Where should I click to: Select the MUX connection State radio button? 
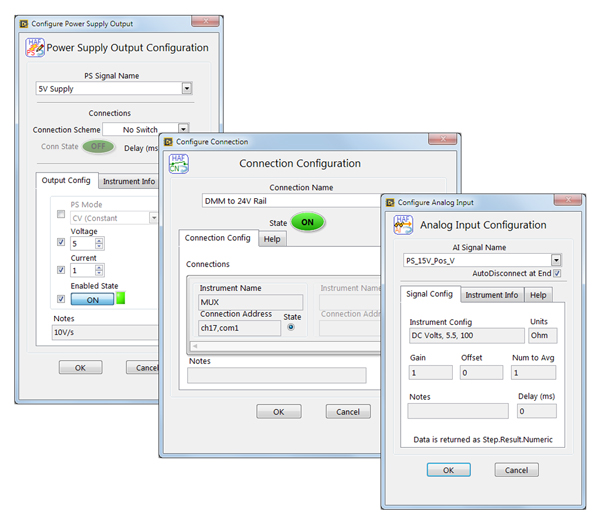(291, 327)
